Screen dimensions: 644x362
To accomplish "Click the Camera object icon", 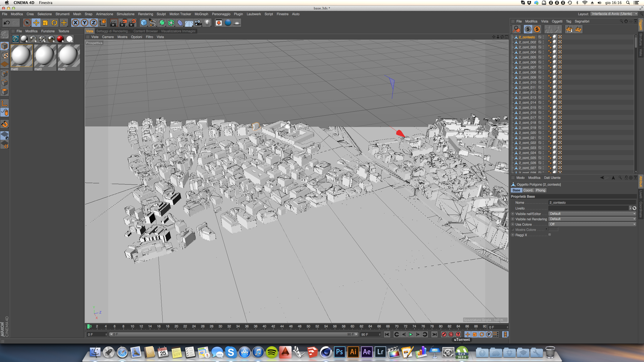I will coord(198,23).
